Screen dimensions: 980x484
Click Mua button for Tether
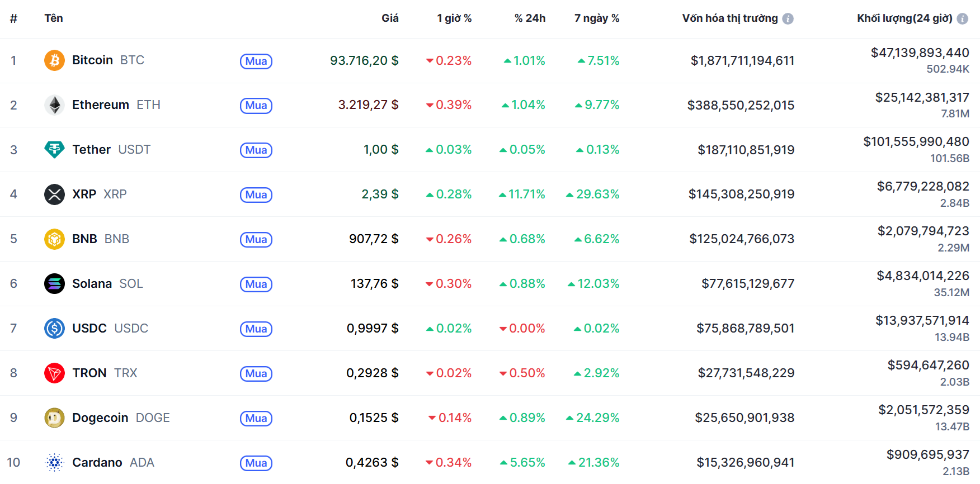tap(256, 150)
